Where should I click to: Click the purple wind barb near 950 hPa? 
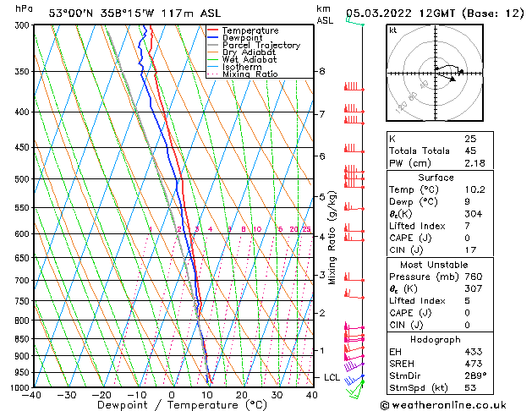click(354, 366)
